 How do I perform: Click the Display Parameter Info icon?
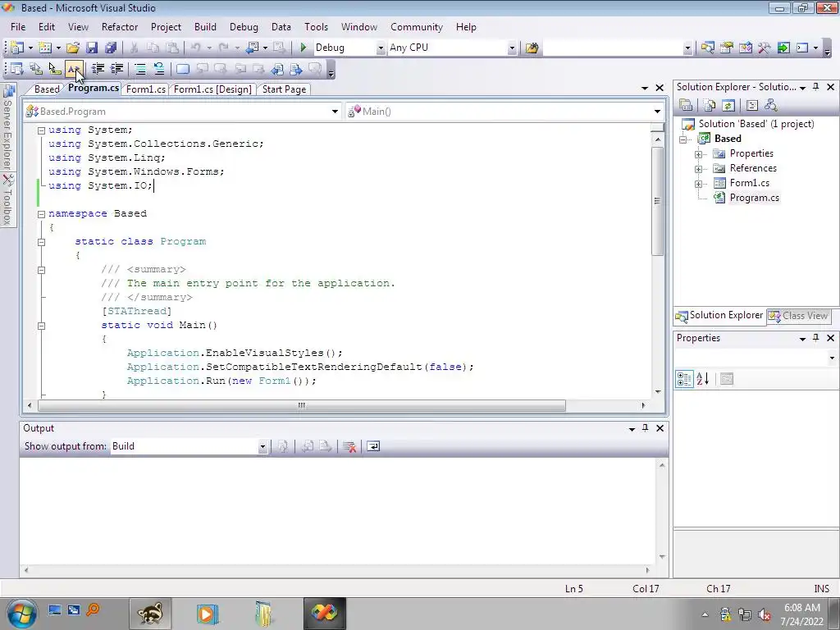[36, 69]
